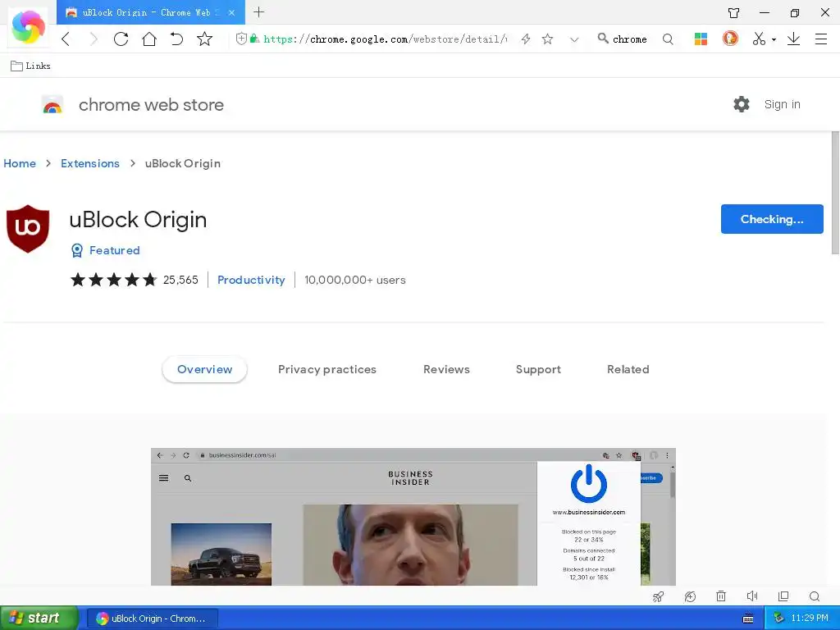
Task: Open the Windows start menu
Action: tap(39, 618)
